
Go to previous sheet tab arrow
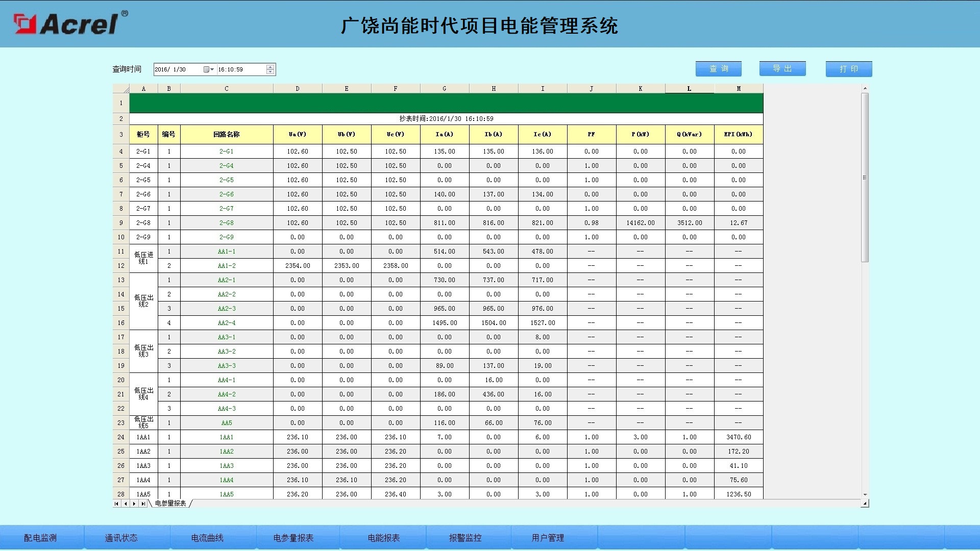point(126,504)
